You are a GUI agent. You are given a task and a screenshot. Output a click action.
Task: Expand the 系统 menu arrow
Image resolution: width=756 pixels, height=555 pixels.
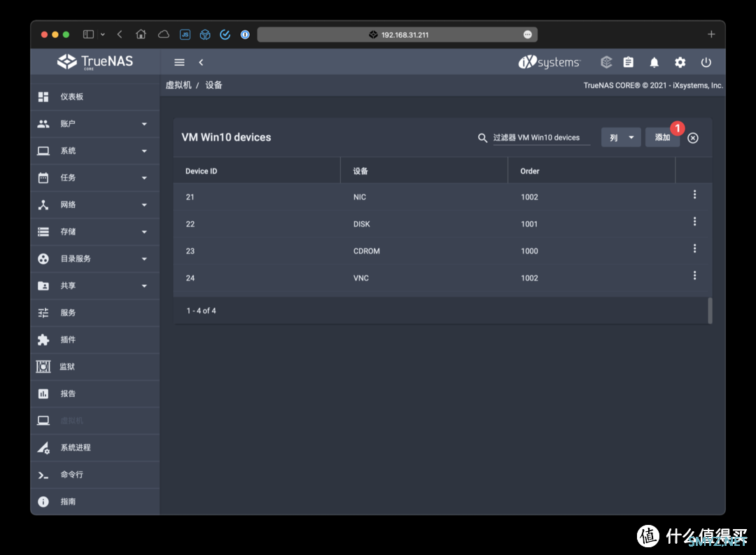144,151
